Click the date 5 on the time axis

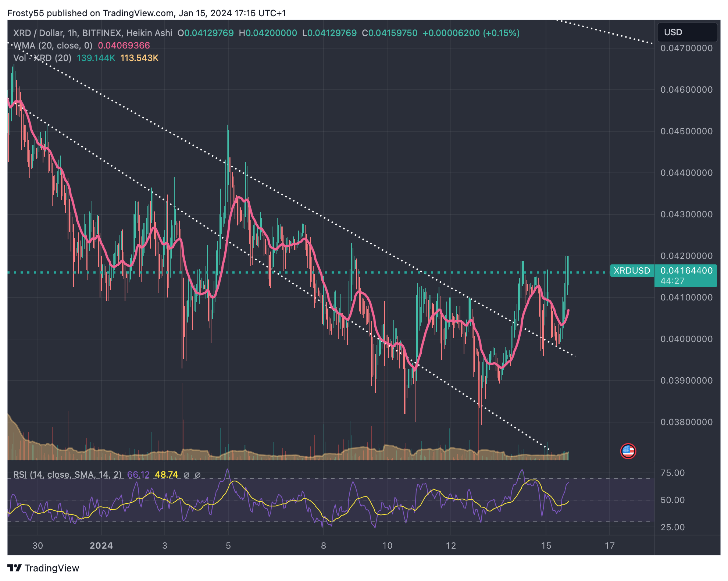pyautogui.click(x=228, y=546)
